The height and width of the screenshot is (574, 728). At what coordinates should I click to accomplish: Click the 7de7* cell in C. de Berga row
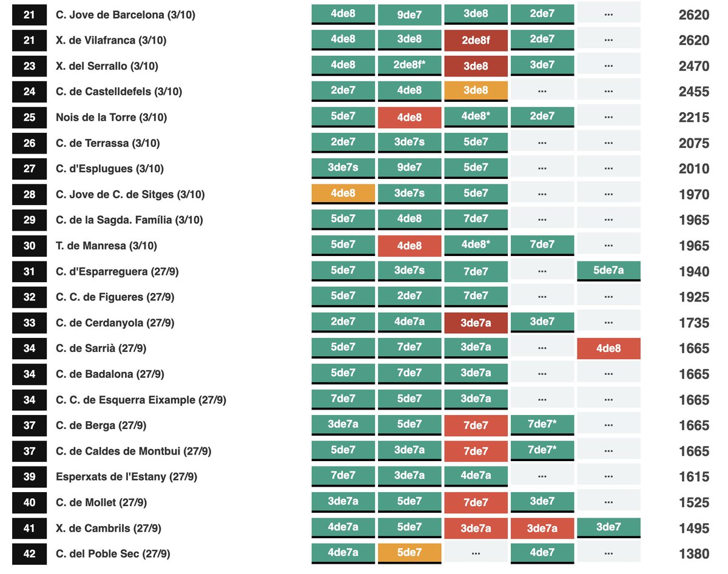(x=542, y=425)
